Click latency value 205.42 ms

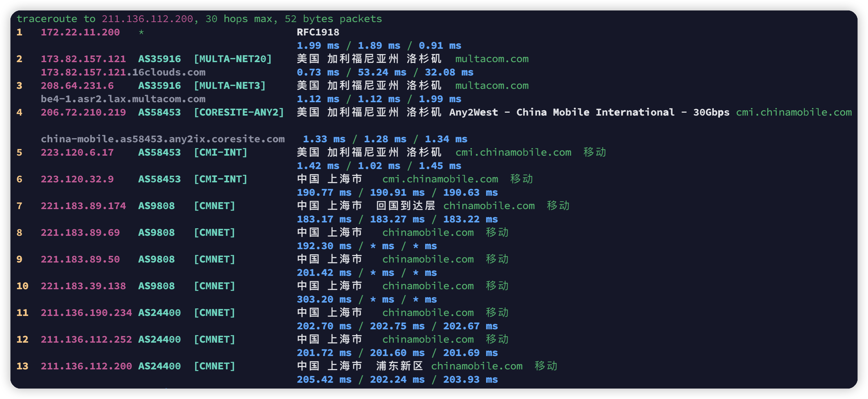[324, 380]
